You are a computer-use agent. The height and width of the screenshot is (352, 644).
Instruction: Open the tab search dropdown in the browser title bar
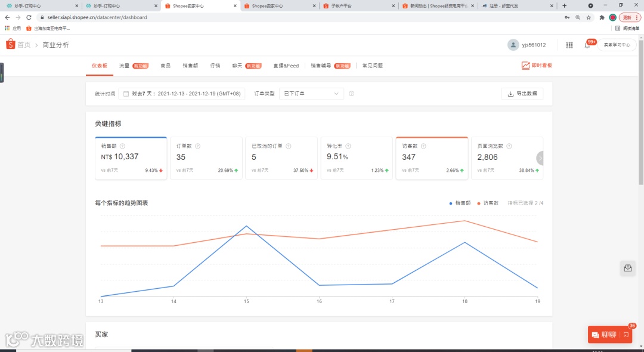pyautogui.click(x=590, y=6)
